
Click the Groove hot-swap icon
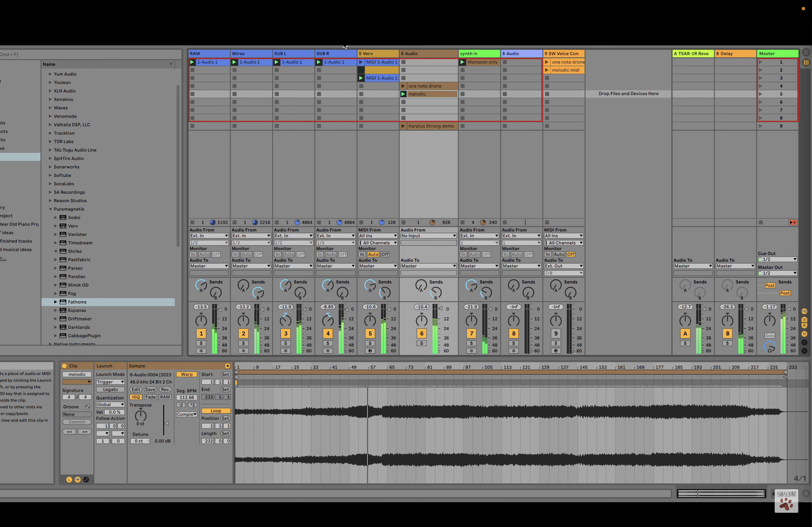88,407
